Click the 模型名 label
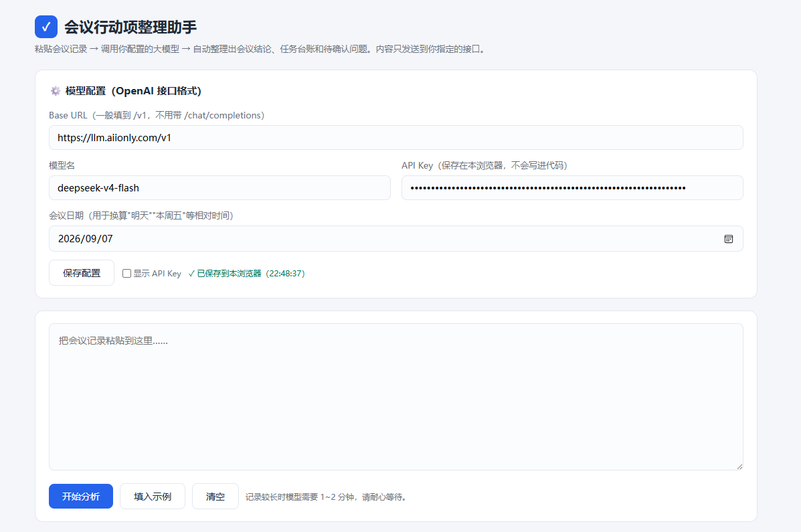 coord(62,165)
